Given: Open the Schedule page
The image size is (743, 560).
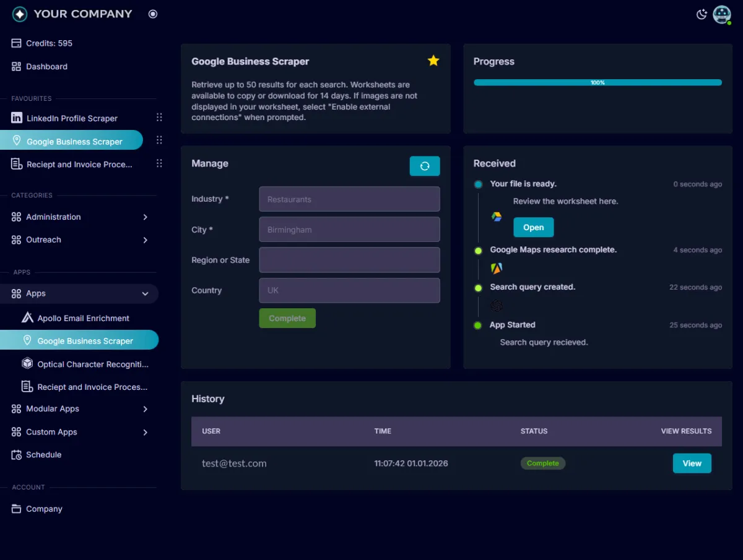Looking at the screenshot, I should tap(43, 454).
